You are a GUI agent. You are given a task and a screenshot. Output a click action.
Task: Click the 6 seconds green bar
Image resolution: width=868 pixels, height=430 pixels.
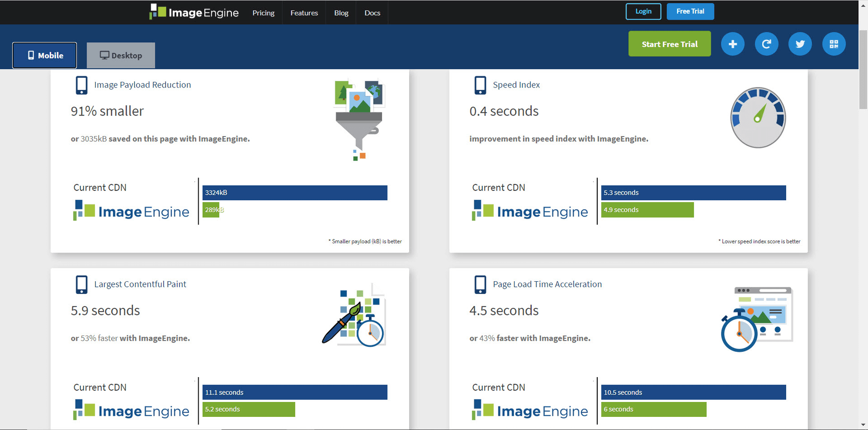pyautogui.click(x=654, y=409)
